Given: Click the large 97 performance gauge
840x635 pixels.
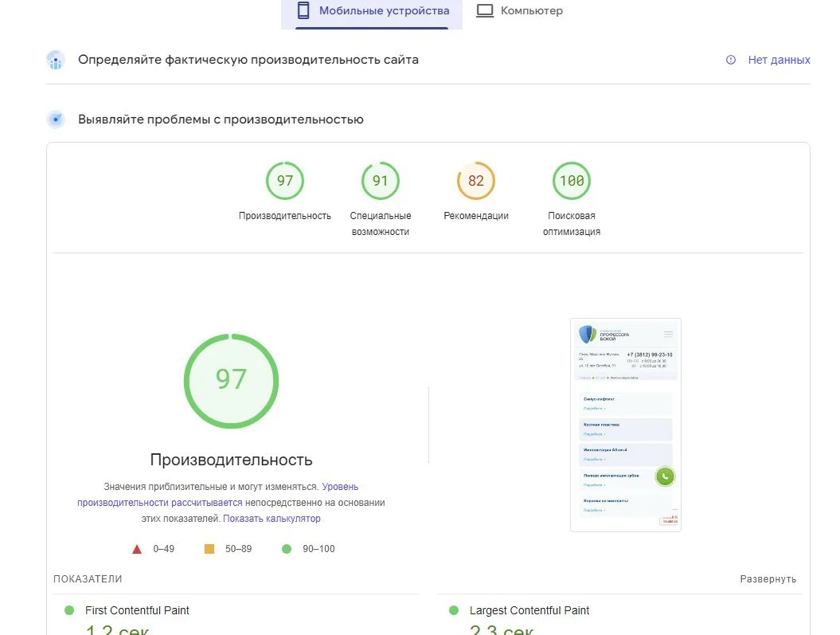Looking at the screenshot, I should pos(232,381).
